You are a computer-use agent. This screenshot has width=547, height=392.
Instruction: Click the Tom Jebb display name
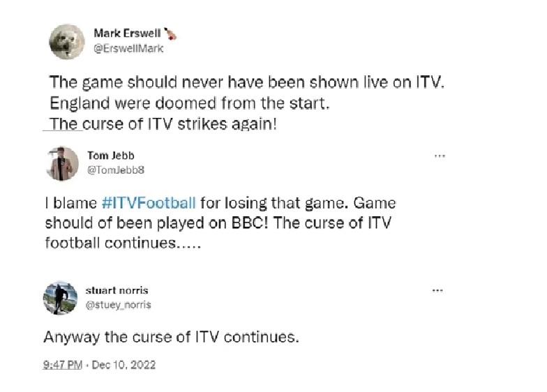pos(109,156)
